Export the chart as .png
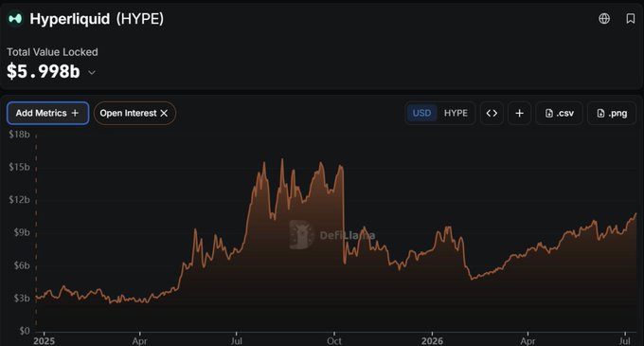The width and height of the screenshot is (644, 346). tap(612, 113)
